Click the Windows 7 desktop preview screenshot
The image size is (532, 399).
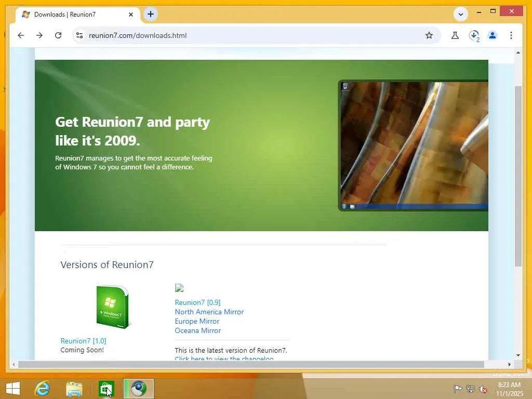pos(413,145)
